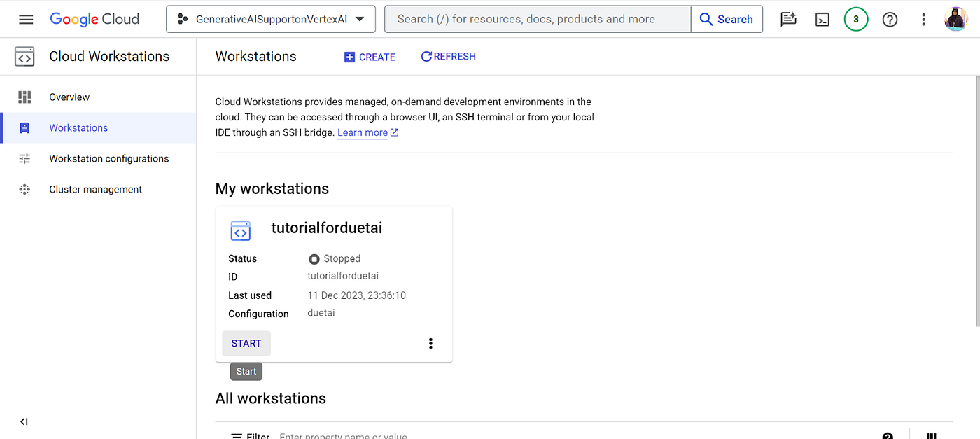980x439 pixels.
Task: Focus the filter property name field
Action: coord(343,435)
